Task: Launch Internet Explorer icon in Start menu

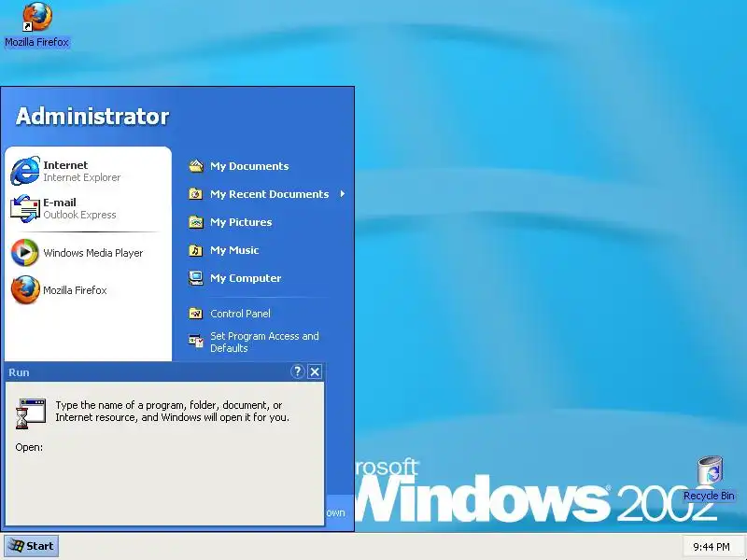Action: tap(25, 171)
